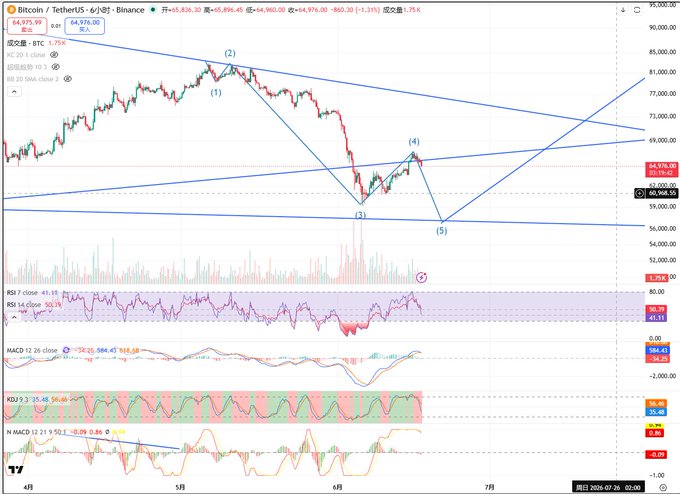Collapse the main chart indicator legend

pyautogui.click(x=14, y=92)
